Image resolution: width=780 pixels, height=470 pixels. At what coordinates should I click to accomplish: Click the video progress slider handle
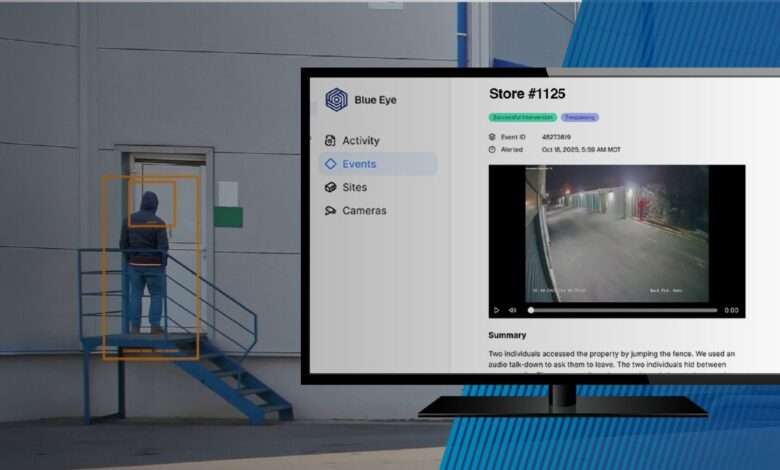(x=530, y=310)
